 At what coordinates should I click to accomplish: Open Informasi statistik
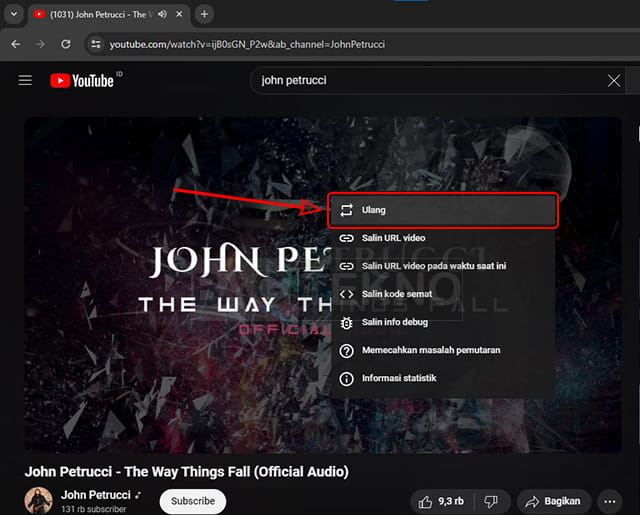coord(443,378)
